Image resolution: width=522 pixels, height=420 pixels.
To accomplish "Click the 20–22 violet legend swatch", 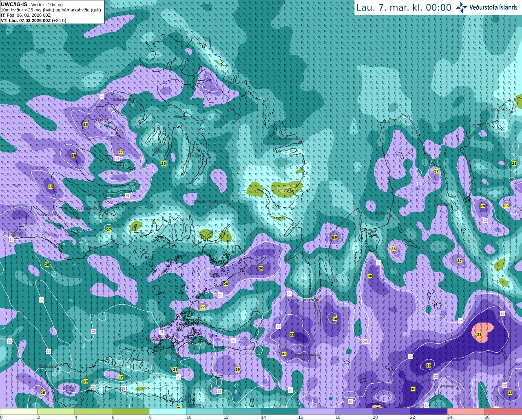I will 391,411.
